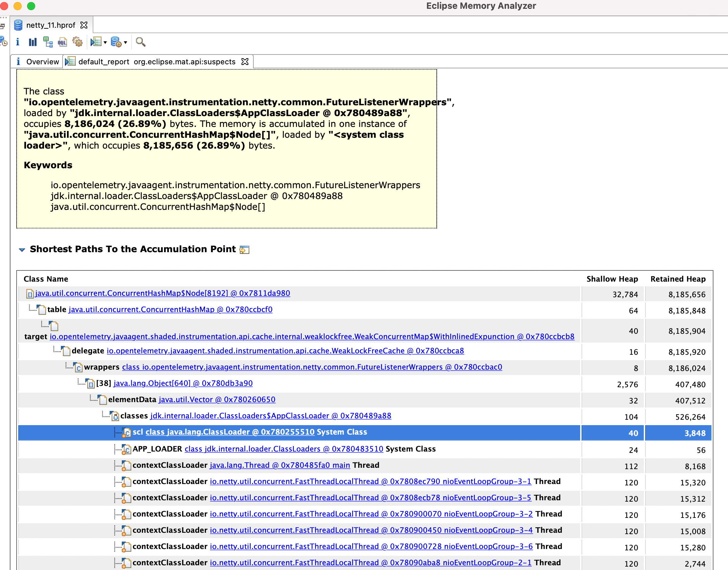Click the gears icon in the toolbar
This screenshot has width=728, height=570.
tap(77, 42)
